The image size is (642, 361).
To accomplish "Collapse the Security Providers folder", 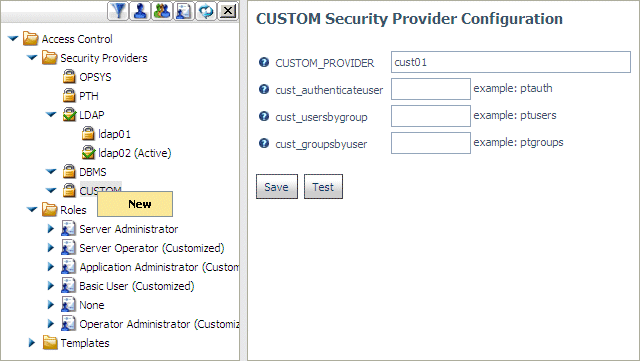I will [32, 58].
